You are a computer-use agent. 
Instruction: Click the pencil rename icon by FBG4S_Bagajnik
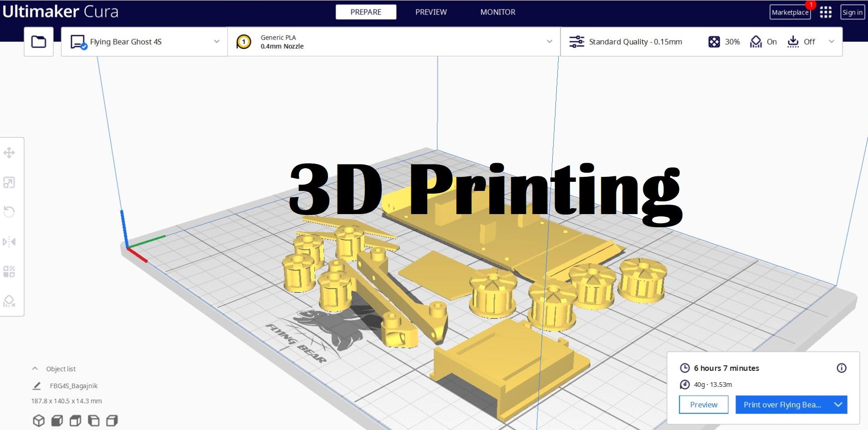(37, 386)
